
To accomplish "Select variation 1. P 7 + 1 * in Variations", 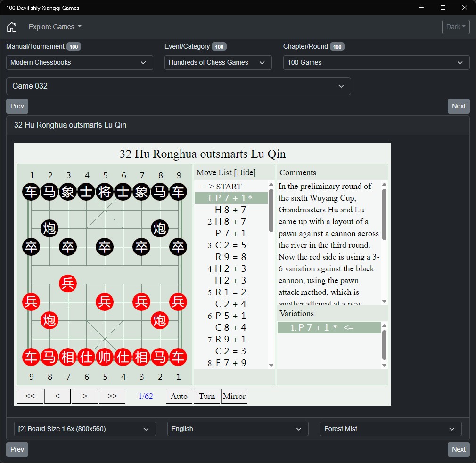I will 329,328.
